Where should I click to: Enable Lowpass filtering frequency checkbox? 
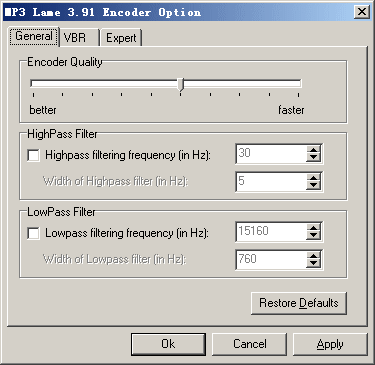(33, 233)
